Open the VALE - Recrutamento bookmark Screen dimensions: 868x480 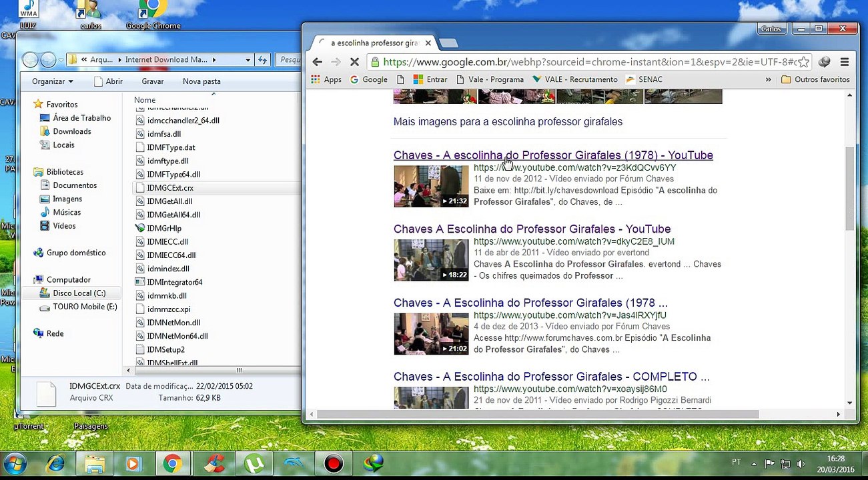(x=575, y=79)
